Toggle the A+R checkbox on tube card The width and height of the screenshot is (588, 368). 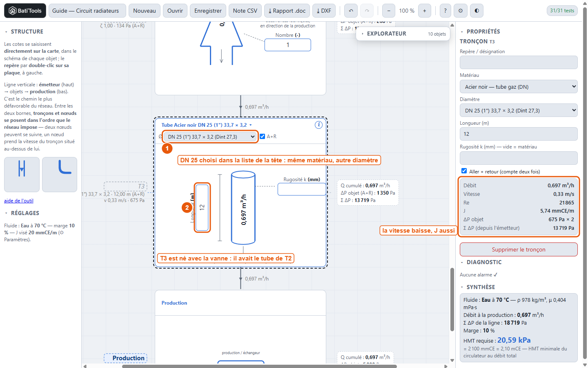point(263,137)
